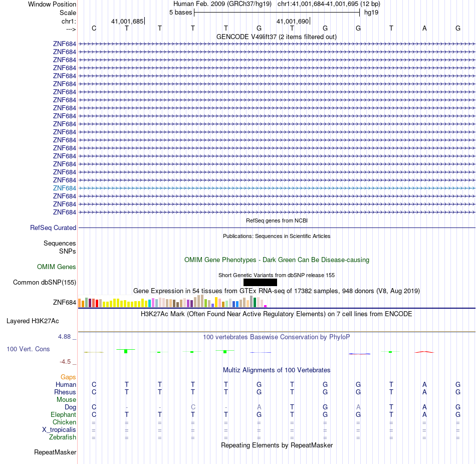The height and width of the screenshot is (464, 476).
Task: Click the 41,001,685 ruler position marker
Action: pos(127,21)
